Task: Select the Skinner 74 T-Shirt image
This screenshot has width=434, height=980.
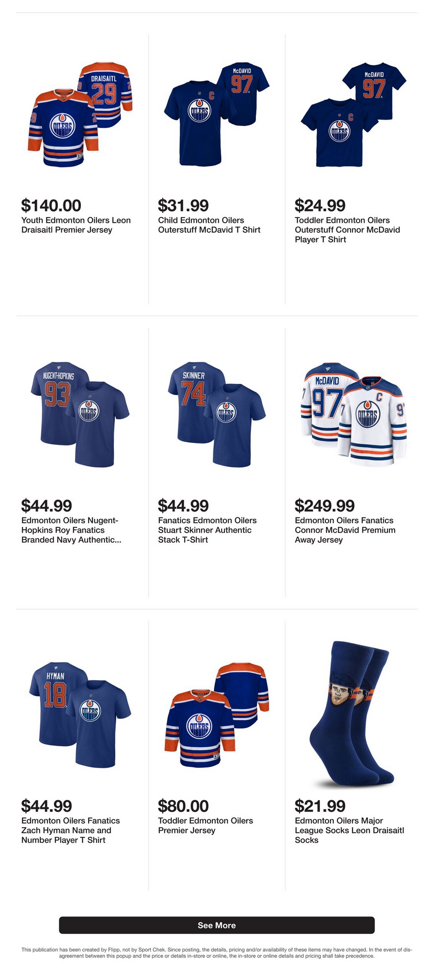Action: click(217, 415)
